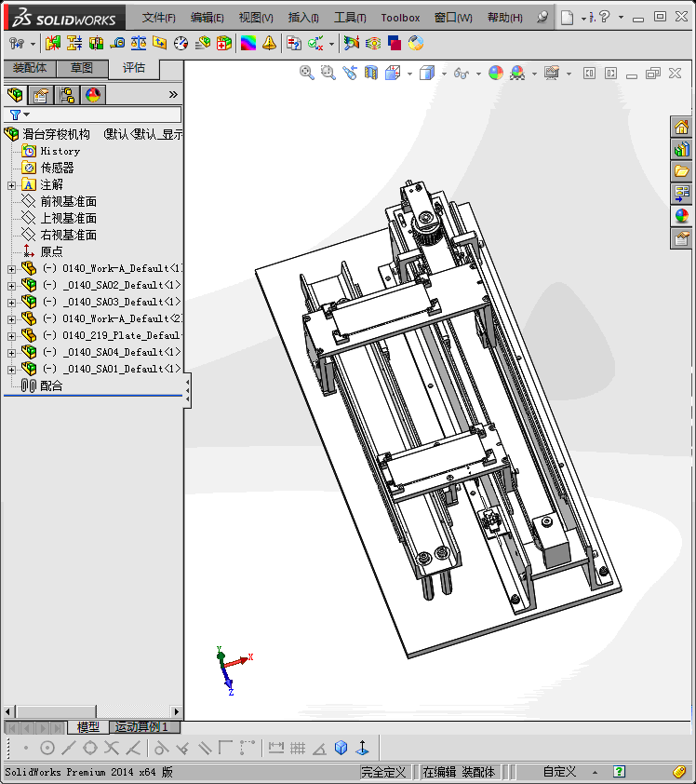
Task: Open Import Diagnostics warning-triangle icon
Action: [269, 44]
